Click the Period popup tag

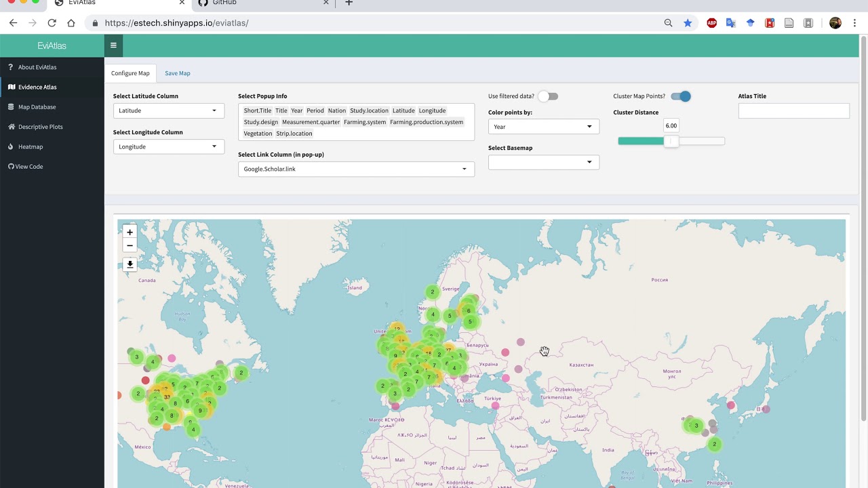pos(315,110)
